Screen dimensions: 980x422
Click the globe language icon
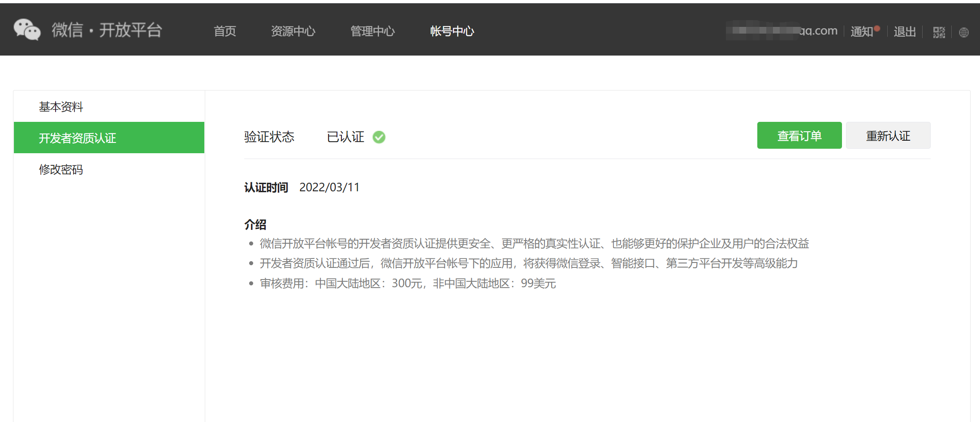click(964, 32)
